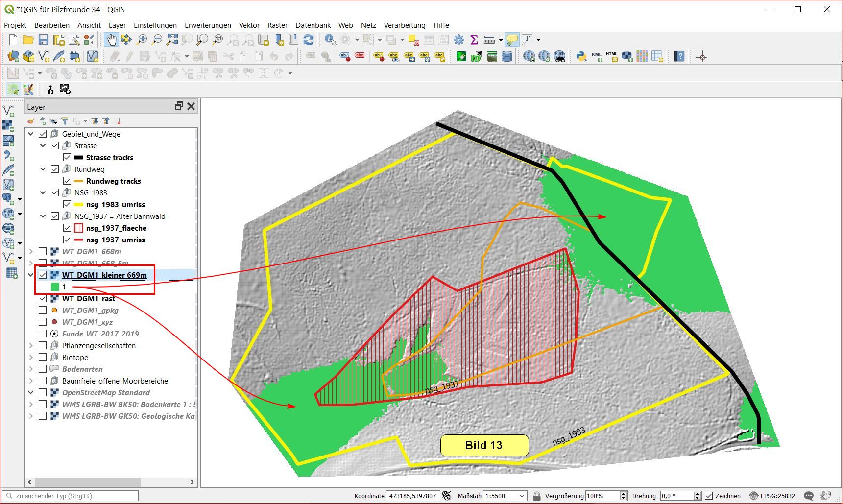Select the Pan Map hand tool
The height and width of the screenshot is (504, 843).
pos(111,40)
